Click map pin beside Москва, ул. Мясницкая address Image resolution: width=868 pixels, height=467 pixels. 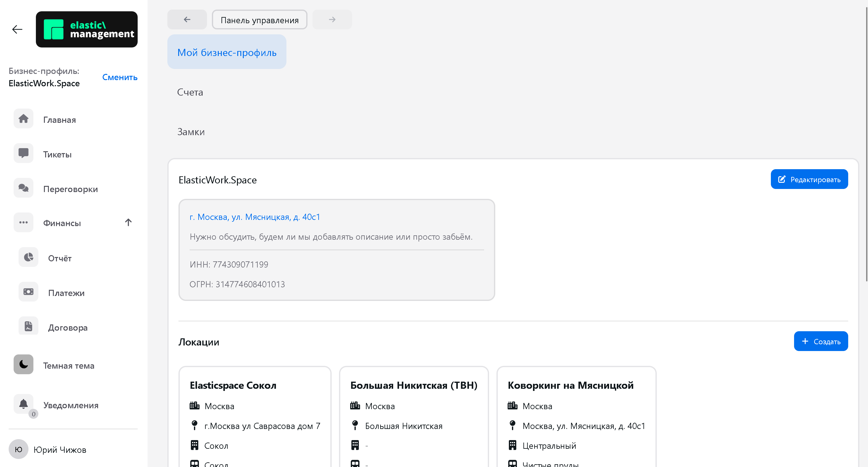pos(513,426)
